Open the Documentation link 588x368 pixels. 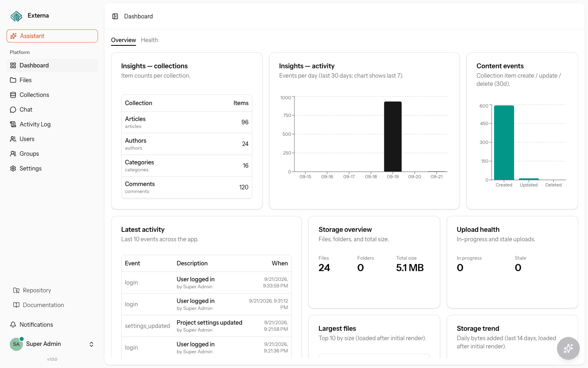click(52, 305)
